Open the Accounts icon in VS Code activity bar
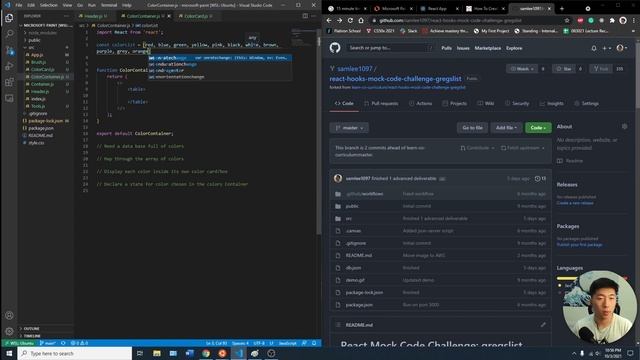The width and height of the screenshot is (640, 360). pos(9,315)
